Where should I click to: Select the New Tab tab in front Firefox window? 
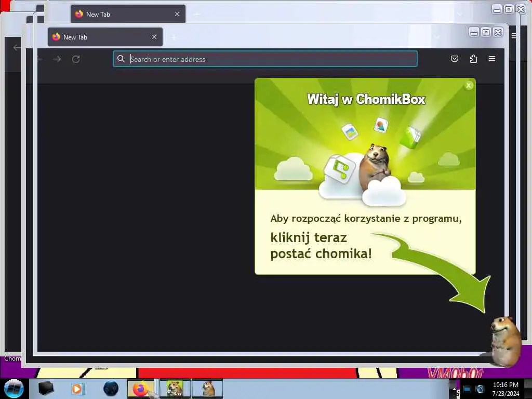(105, 37)
